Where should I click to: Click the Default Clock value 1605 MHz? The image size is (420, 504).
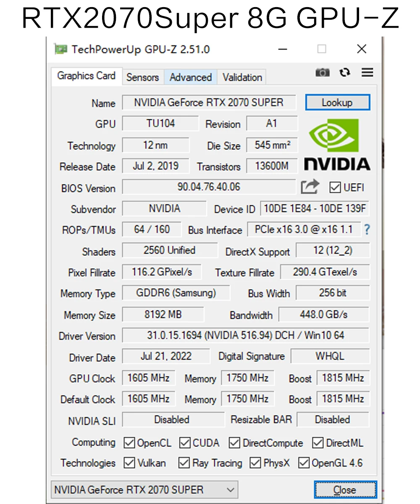[148, 399]
